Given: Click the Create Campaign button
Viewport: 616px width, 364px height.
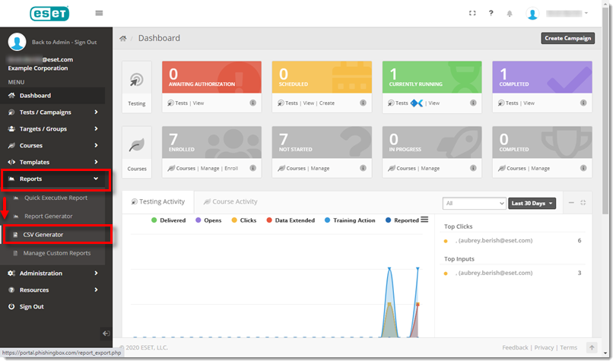Looking at the screenshot, I should click(567, 38).
